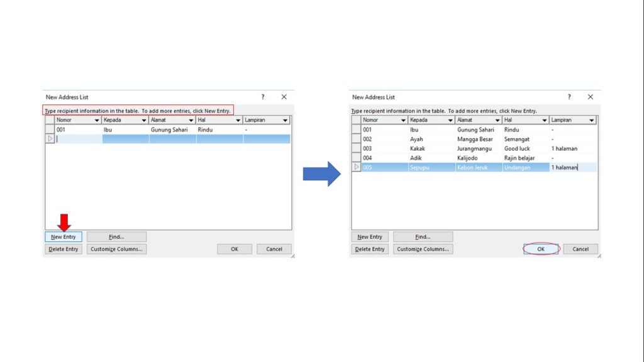
Task: Click Cancel in the single-entry dialog
Action: (x=274, y=249)
